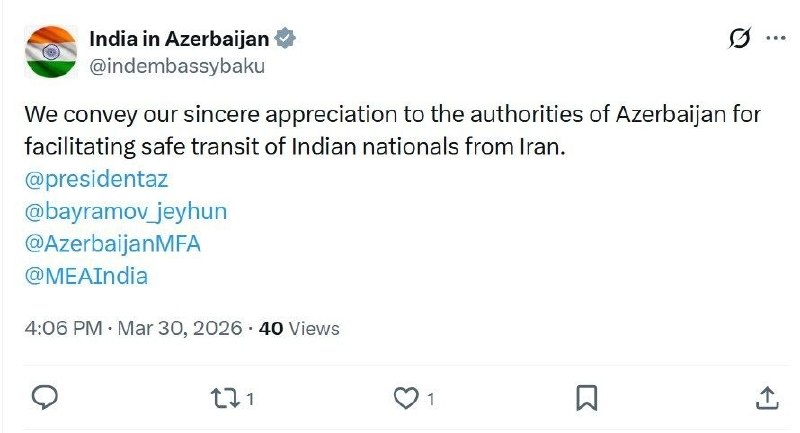
Task: Open the share icon options
Action: tap(768, 398)
